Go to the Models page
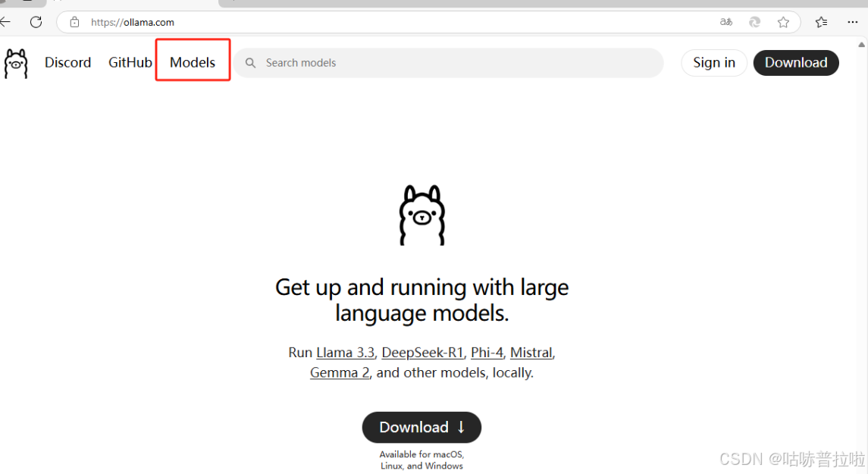This screenshot has height=474, width=868. tap(193, 63)
